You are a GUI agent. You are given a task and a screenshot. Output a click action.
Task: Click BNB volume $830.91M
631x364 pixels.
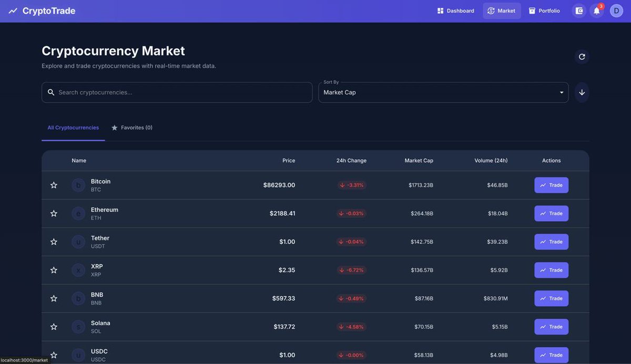(496, 298)
